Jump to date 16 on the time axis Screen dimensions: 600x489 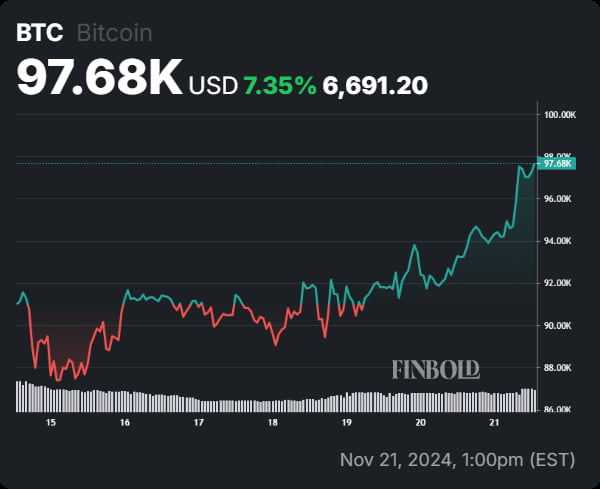click(x=124, y=423)
